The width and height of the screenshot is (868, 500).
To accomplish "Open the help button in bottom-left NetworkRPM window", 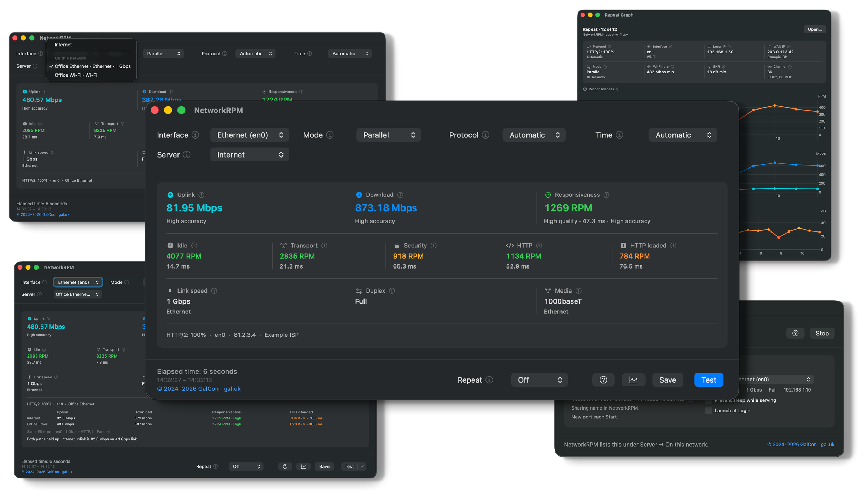I will pyautogui.click(x=285, y=467).
